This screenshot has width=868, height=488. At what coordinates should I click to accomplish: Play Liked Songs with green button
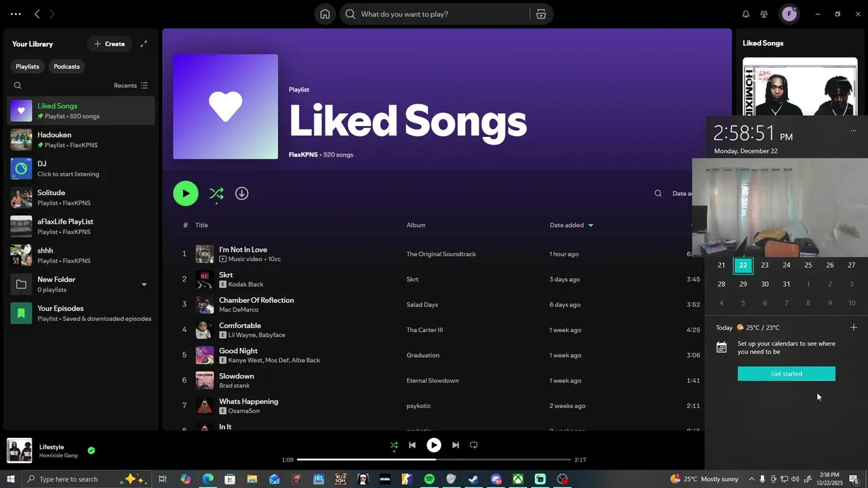pyautogui.click(x=186, y=194)
